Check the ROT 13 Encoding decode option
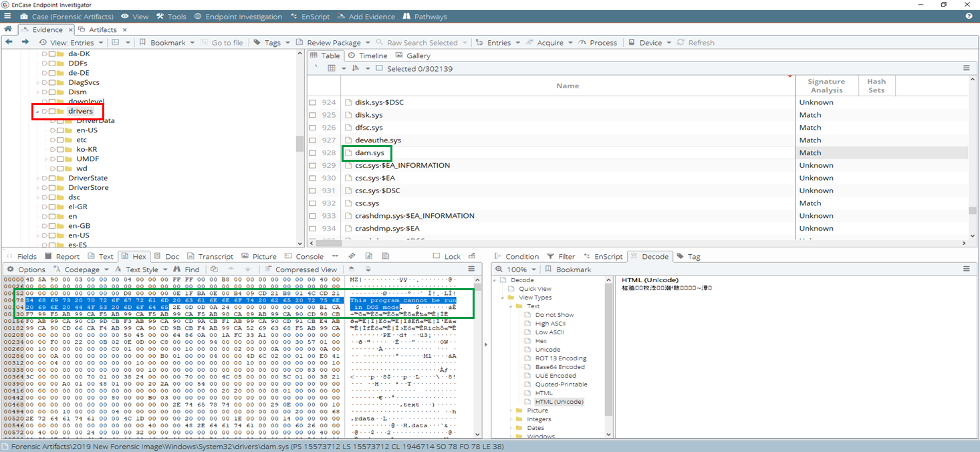This screenshot has width=980, height=452. coord(528,358)
